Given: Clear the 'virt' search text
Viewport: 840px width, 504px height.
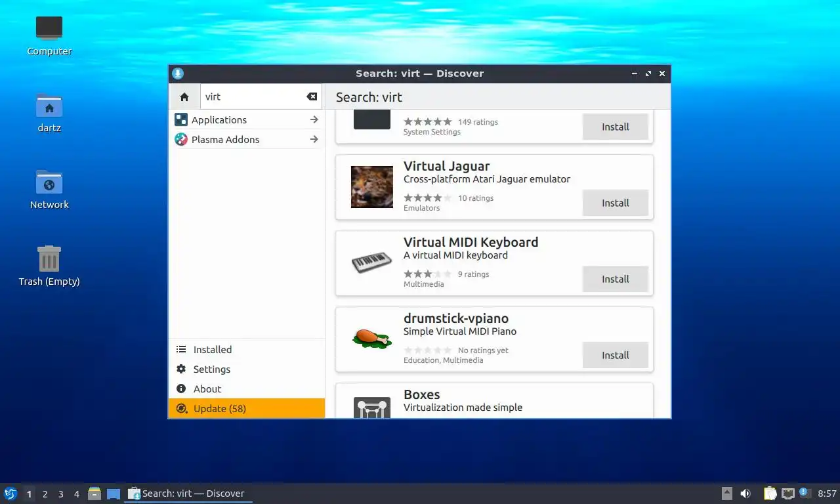Looking at the screenshot, I should (312, 96).
